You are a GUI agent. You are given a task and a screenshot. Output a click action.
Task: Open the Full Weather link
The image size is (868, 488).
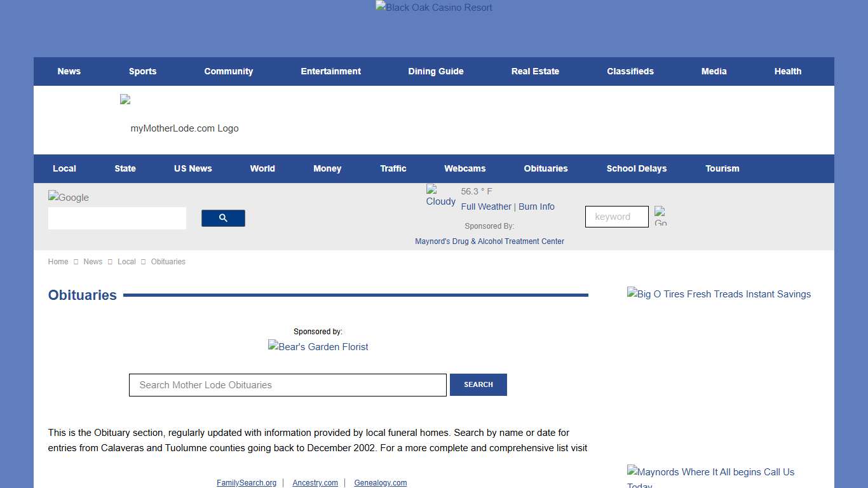(x=486, y=207)
